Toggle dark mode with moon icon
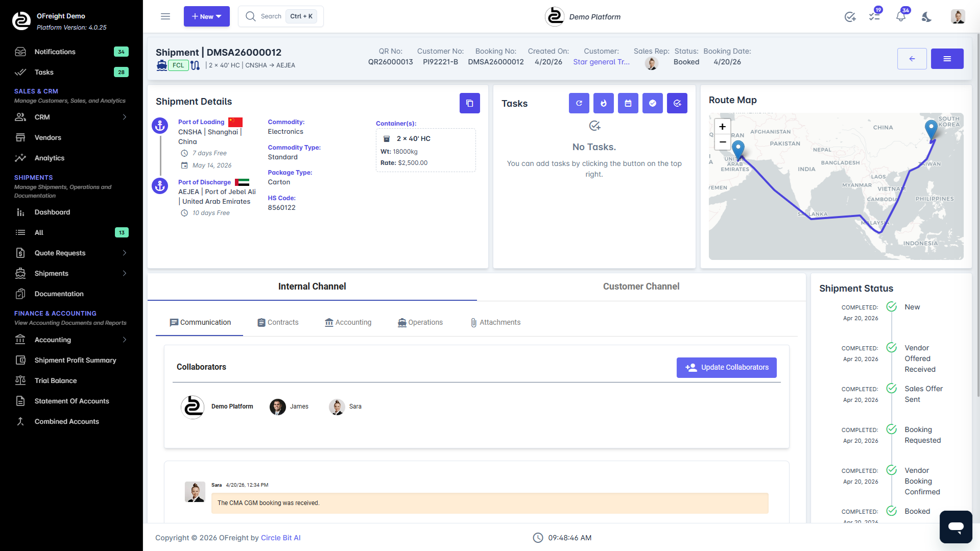980x551 pixels. [x=926, y=17]
